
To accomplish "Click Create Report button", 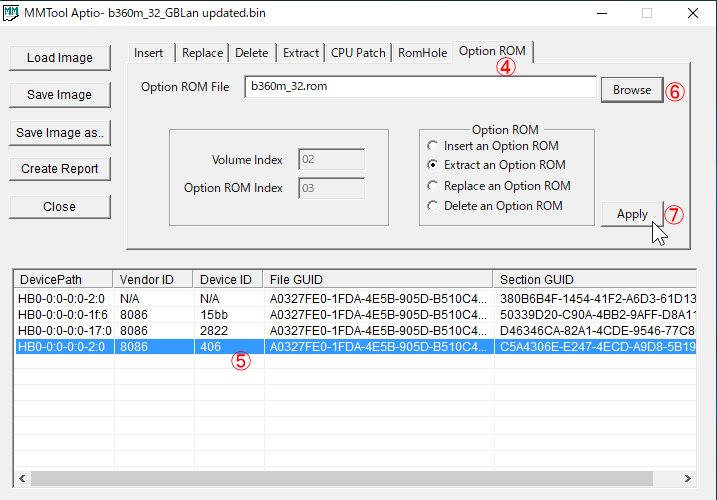I will pos(60,169).
